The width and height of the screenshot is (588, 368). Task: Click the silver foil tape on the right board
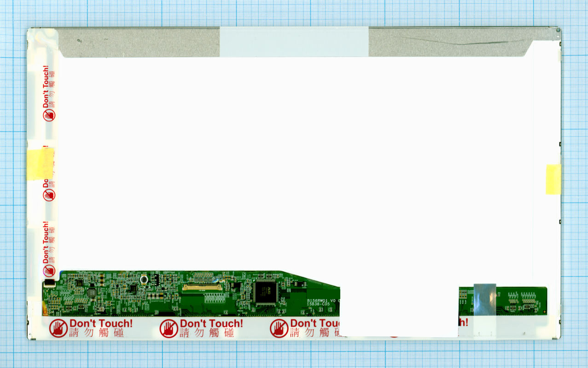click(x=484, y=299)
